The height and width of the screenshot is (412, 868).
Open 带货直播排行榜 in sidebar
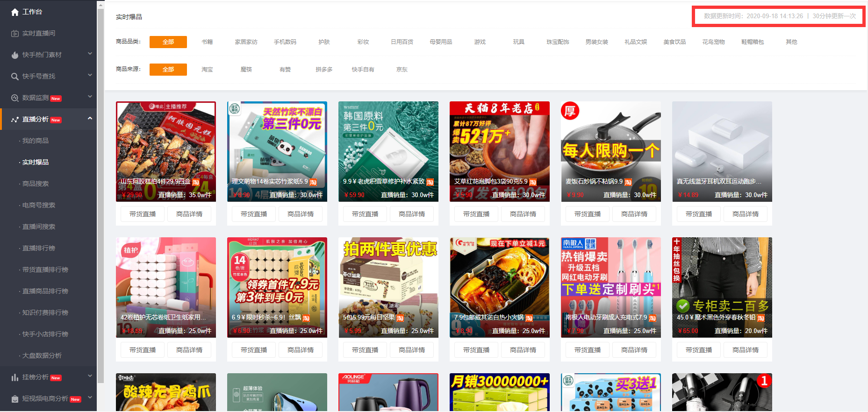coord(45,270)
